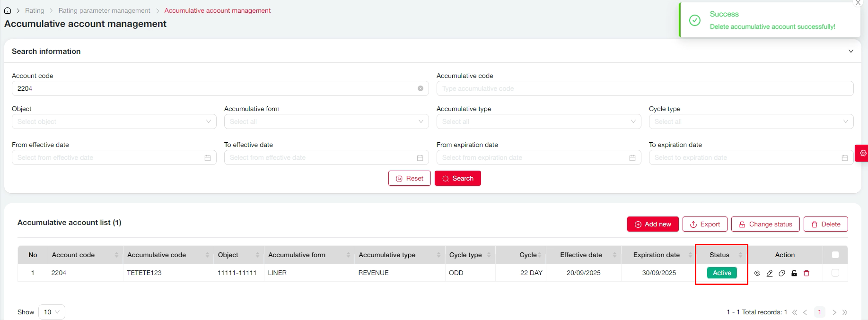The width and height of the screenshot is (868, 320).
Task: Open the red settings gear on right edge
Action: (863, 153)
